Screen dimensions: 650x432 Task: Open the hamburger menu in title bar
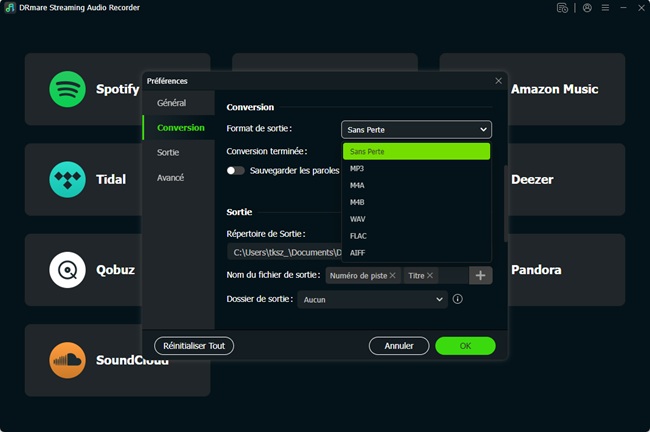pos(605,7)
